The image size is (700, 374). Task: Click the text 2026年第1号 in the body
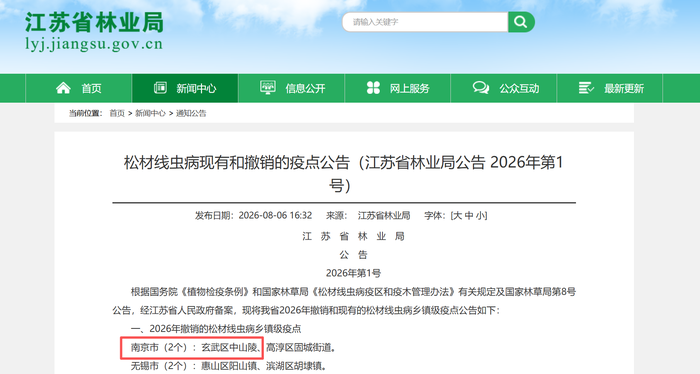tap(353, 273)
